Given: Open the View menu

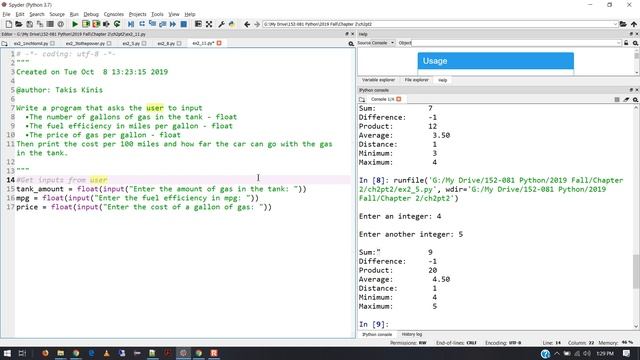Looking at the screenshot, I should coord(174,14).
